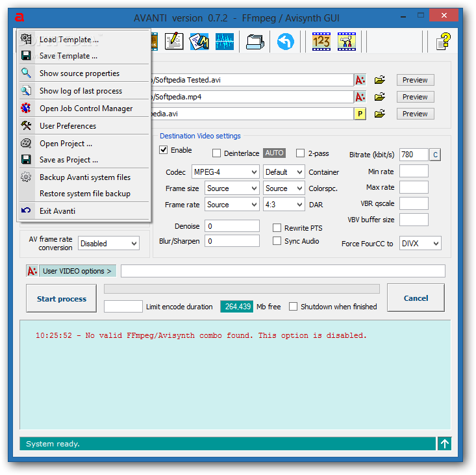Browse with folder icon on yellow P row
476x475 pixels.
click(379, 114)
